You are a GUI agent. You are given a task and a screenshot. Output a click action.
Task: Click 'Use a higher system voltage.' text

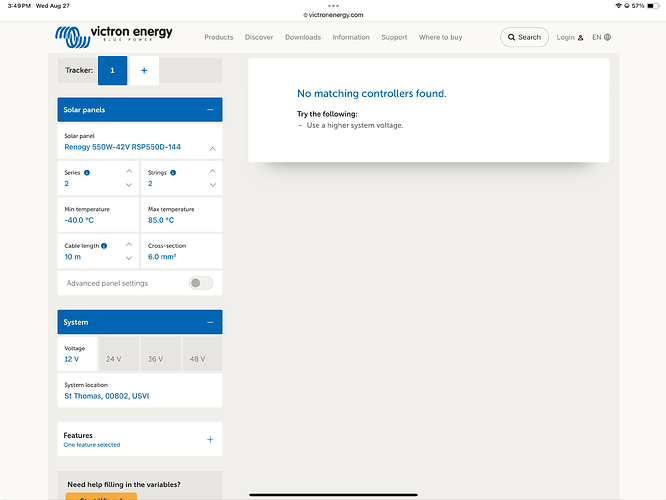[355, 125]
